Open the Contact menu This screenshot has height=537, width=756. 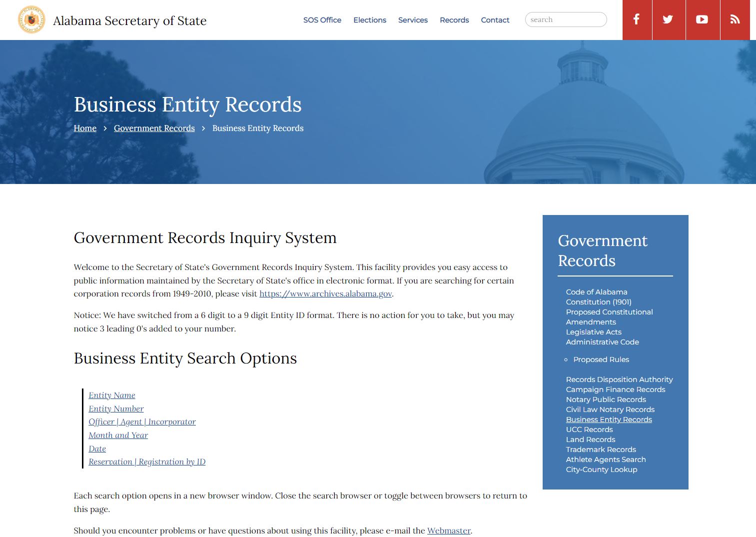495,20
